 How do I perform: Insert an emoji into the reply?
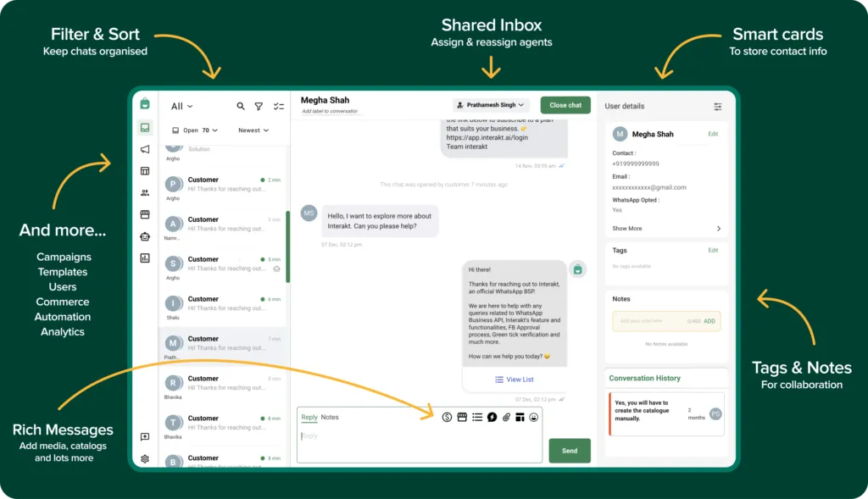pyautogui.click(x=533, y=418)
